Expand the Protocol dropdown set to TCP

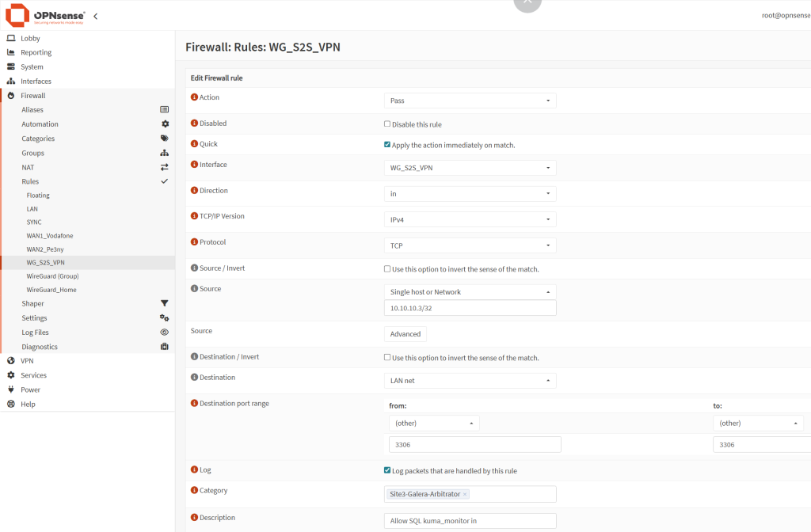tap(470, 245)
